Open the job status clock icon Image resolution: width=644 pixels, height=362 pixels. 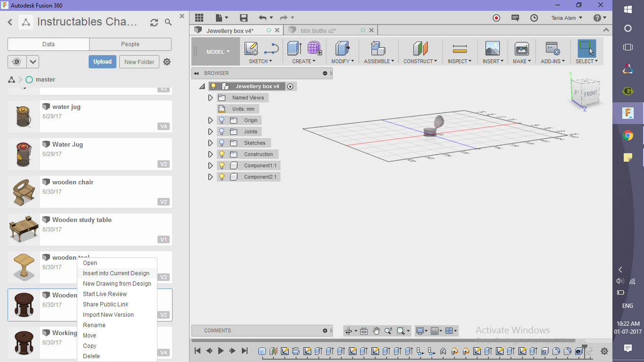[534, 18]
